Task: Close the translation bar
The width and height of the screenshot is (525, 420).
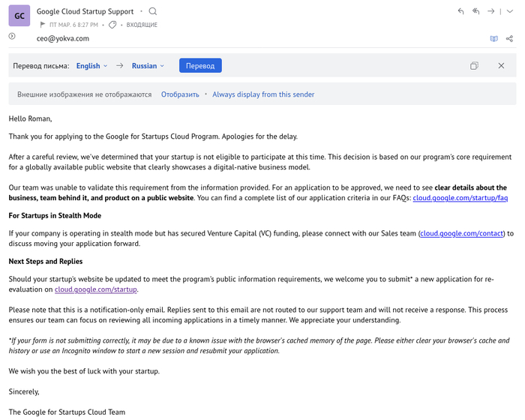Action: [x=501, y=66]
